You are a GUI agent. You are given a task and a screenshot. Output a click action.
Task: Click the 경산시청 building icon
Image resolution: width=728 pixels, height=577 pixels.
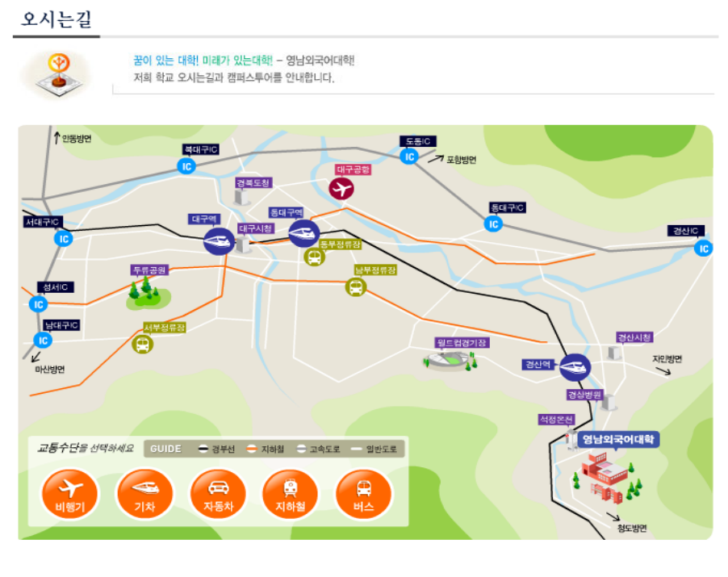click(x=615, y=353)
